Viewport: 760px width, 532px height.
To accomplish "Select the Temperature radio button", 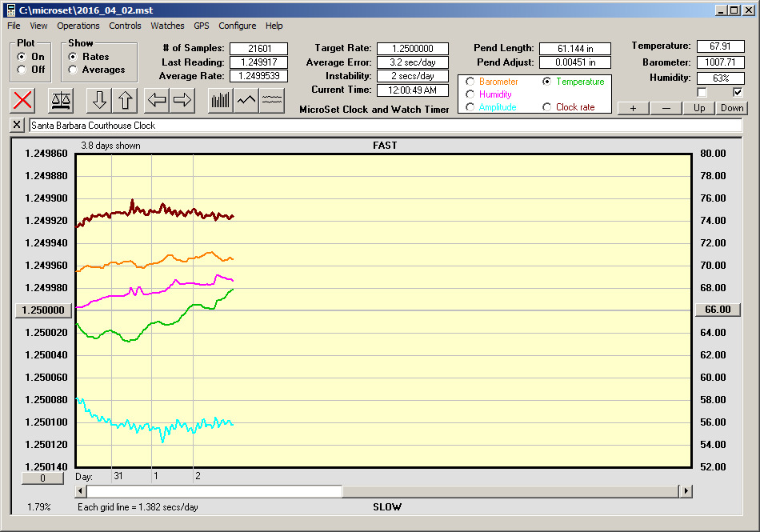I will click(x=546, y=82).
